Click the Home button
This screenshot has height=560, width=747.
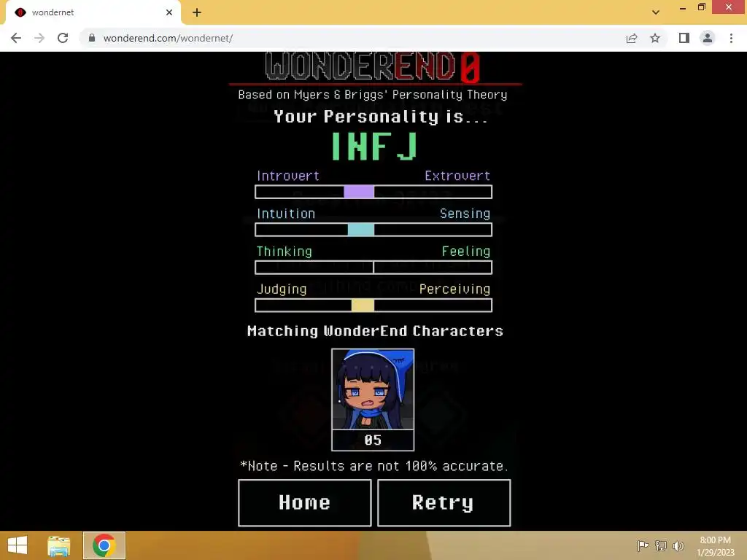point(304,502)
